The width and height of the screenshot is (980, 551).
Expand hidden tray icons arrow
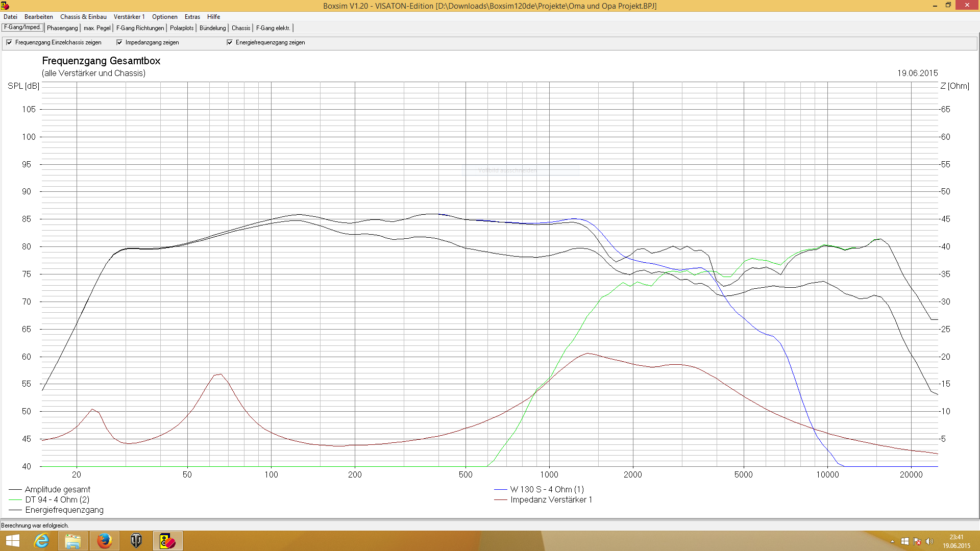point(892,541)
